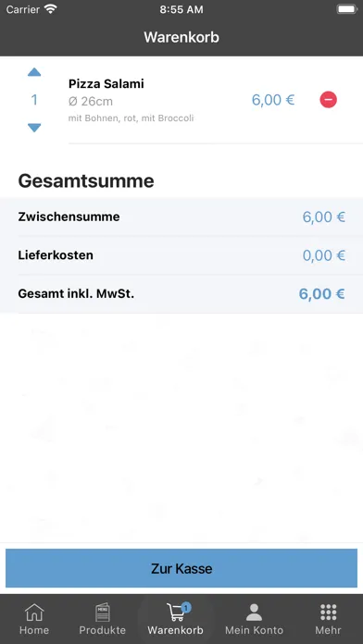Viewport: 363px width, 644px height.
Task: Open the Mein Konto tab
Action: [254, 619]
